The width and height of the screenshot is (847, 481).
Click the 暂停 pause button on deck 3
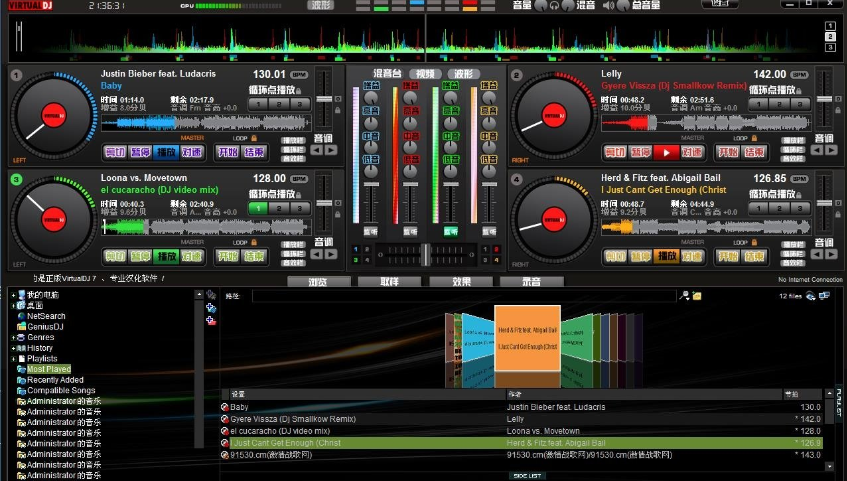point(140,256)
